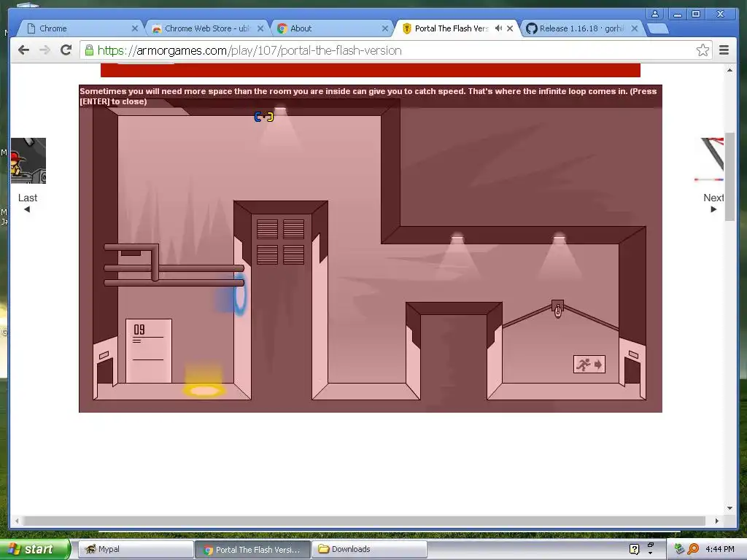This screenshot has height=560, width=747.
Task: Click the page scroll-up arrow
Action: click(729, 70)
